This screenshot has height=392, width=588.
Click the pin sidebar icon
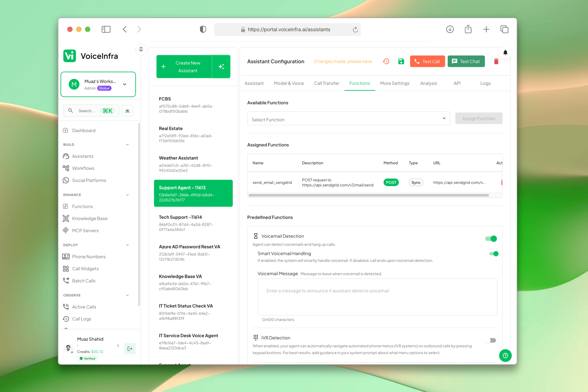click(141, 49)
